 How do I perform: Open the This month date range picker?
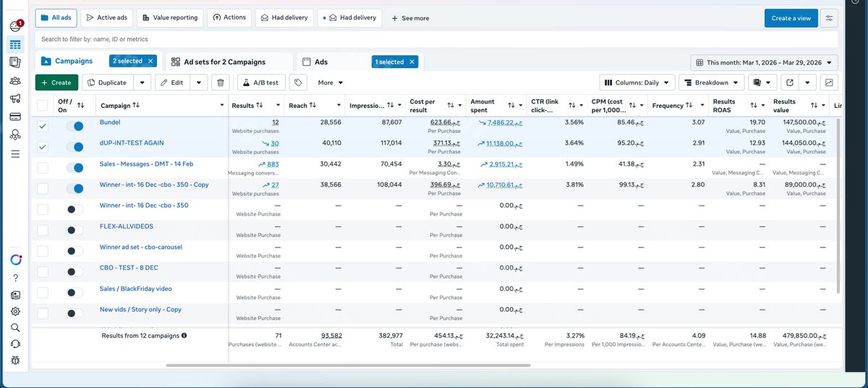coord(765,62)
